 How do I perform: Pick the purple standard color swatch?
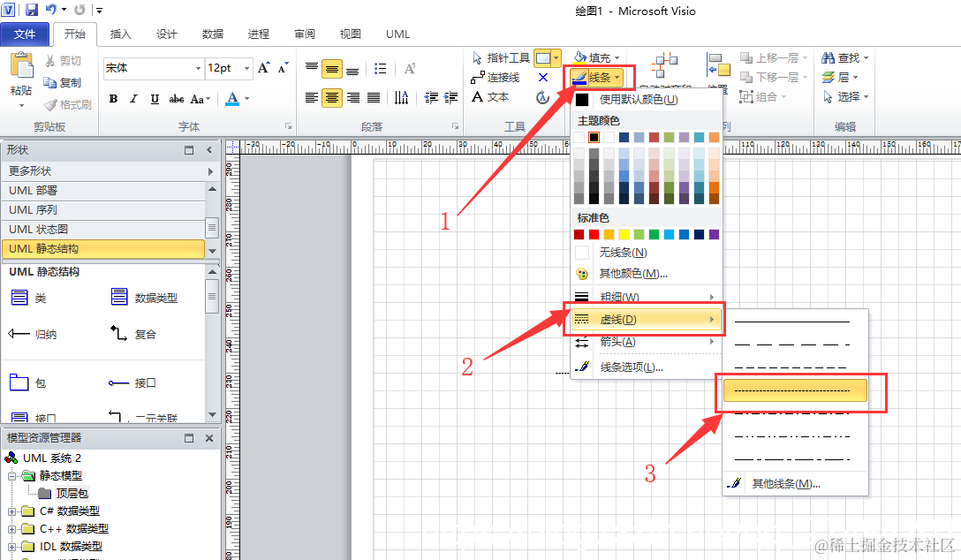click(x=714, y=235)
